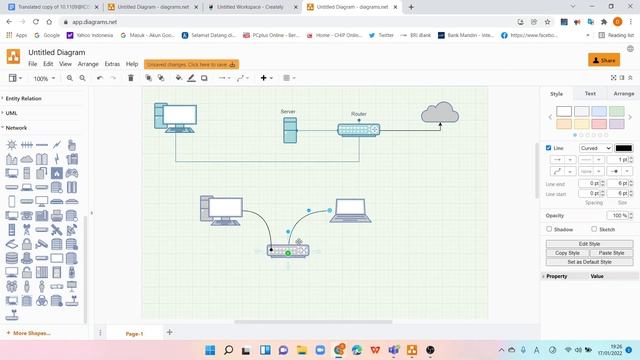
Task: Click the Fullscreen icon at top right
Action: click(613, 78)
